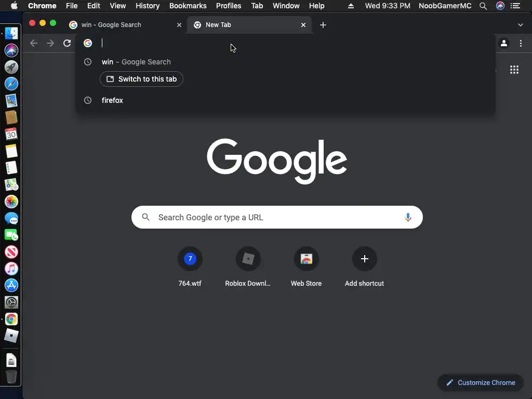Open the Roblox Download shortcut

[248, 267]
